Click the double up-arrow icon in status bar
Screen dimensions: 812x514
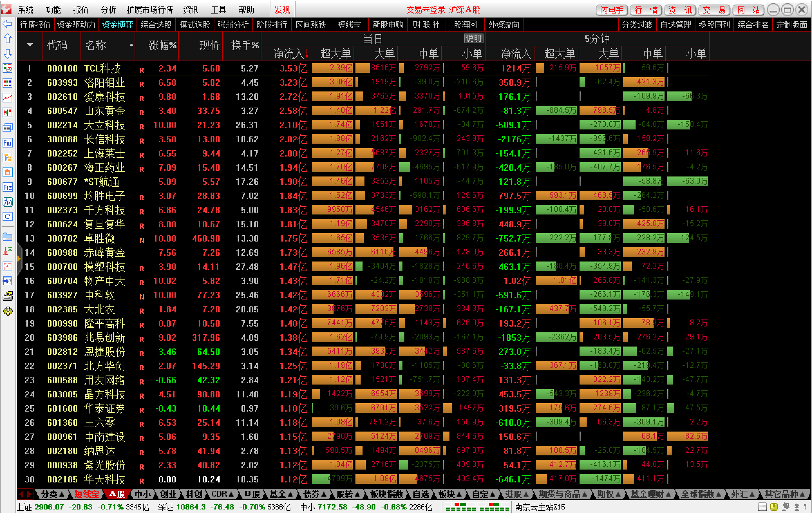(797, 507)
